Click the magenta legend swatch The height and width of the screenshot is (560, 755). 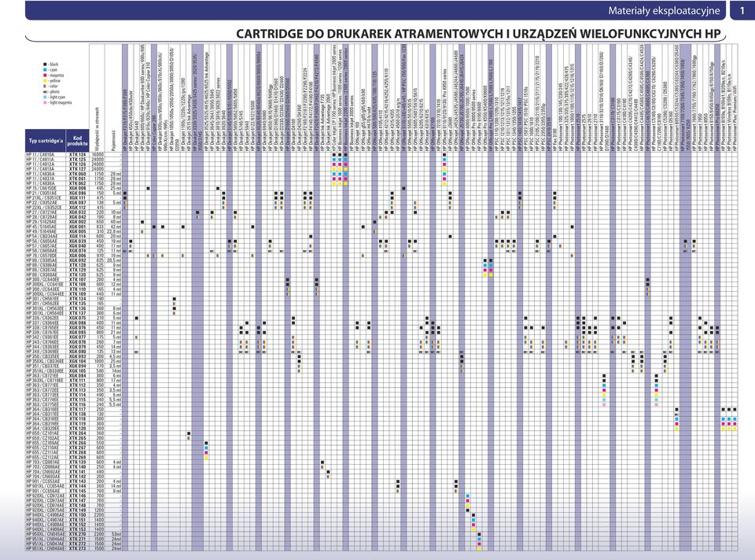[x=45, y=76]
